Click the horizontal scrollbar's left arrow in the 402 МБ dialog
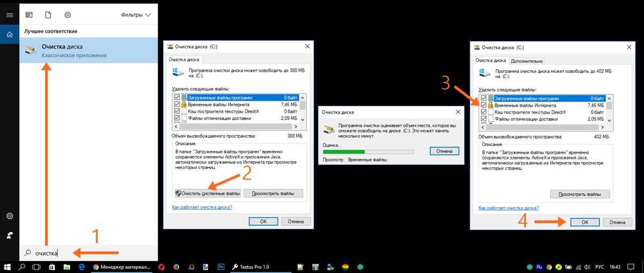 click(x=482, y=127)
